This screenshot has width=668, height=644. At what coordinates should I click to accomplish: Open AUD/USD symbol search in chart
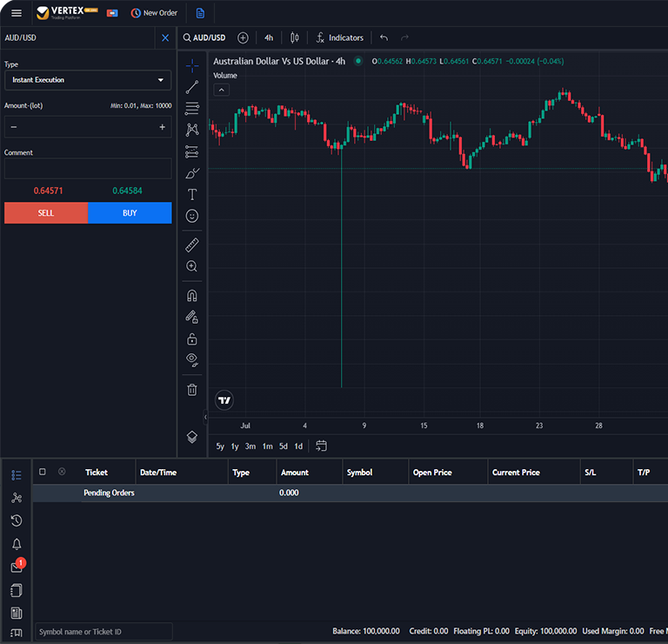click(204, 38)
